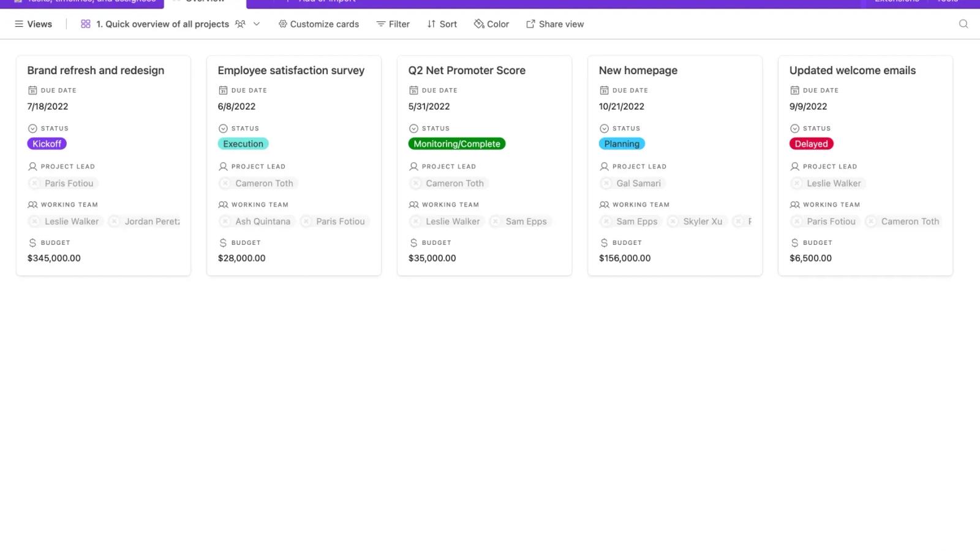Click due date 9/9/2022

click(x=808, y=106)
